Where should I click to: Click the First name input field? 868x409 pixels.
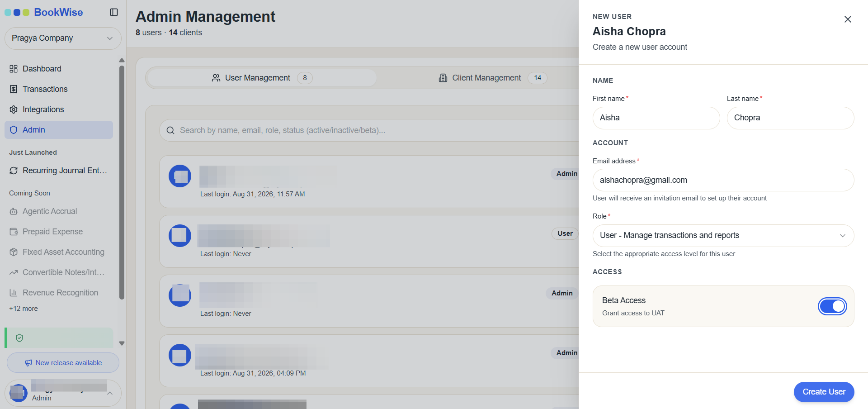656,118
